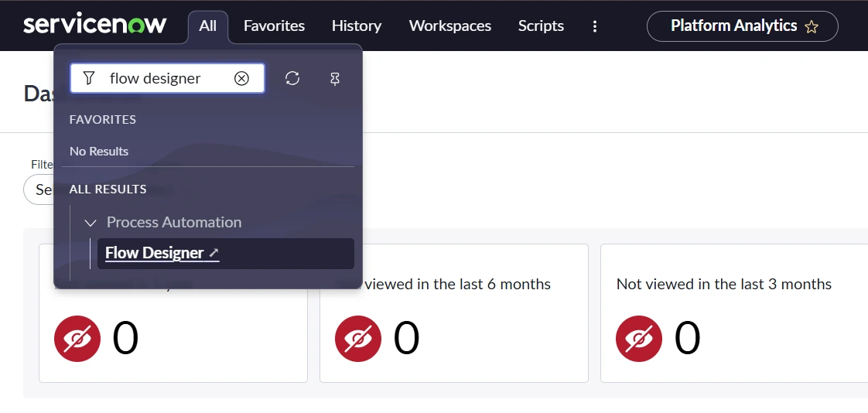Click the eye icon on the 3 months card
The width and height of the screenshot is (868, 413).
pyautogui.click(x=639, y=338)
